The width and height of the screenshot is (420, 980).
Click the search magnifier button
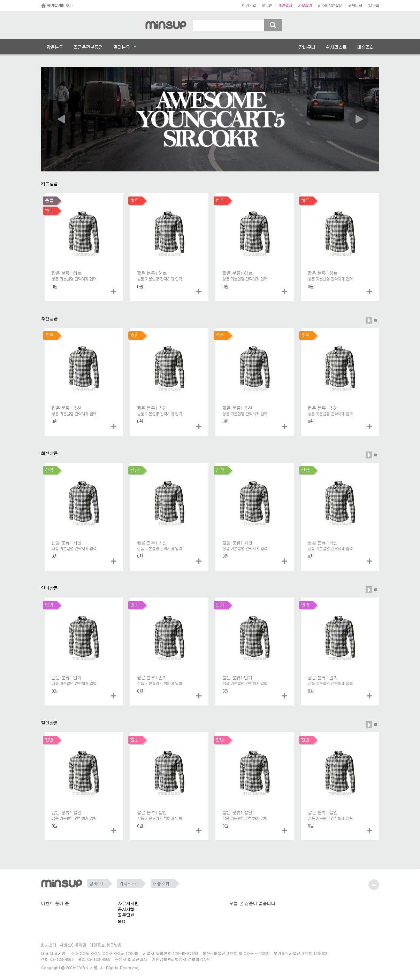[273, 25]
